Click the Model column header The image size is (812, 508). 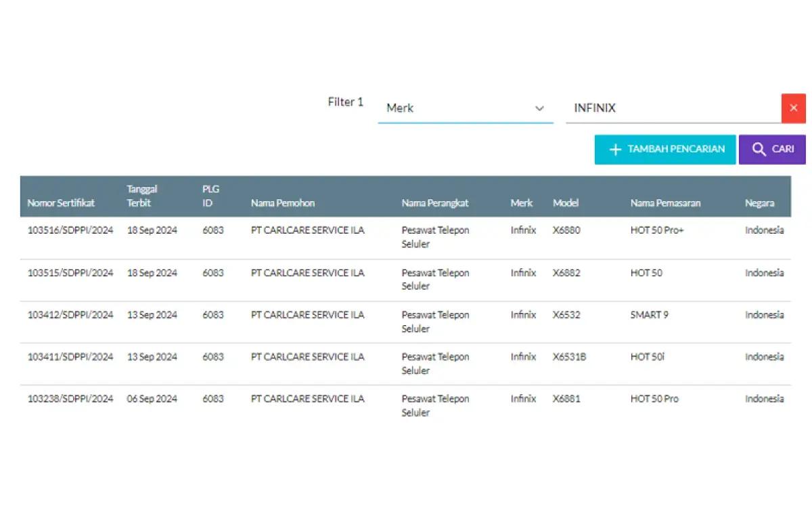(x=566, y=203)
